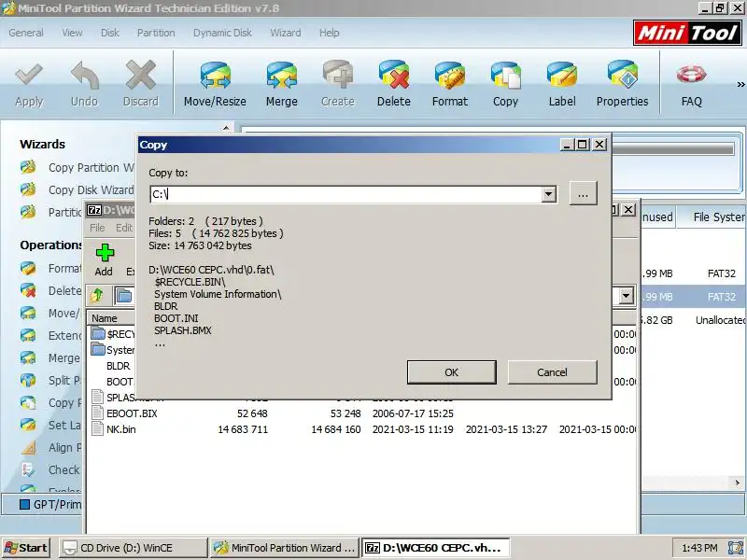This screenshot has width=747, height=560.
Task: Click the Format operation sidebar icon
Action: [28, 268]
